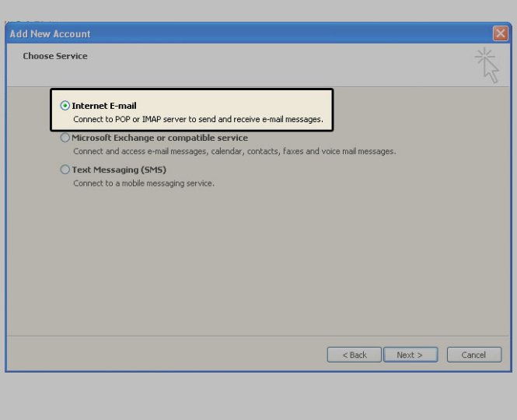
Task: Click the 'Internet E-mail' bold label
Action: click(x=104, y=106)
